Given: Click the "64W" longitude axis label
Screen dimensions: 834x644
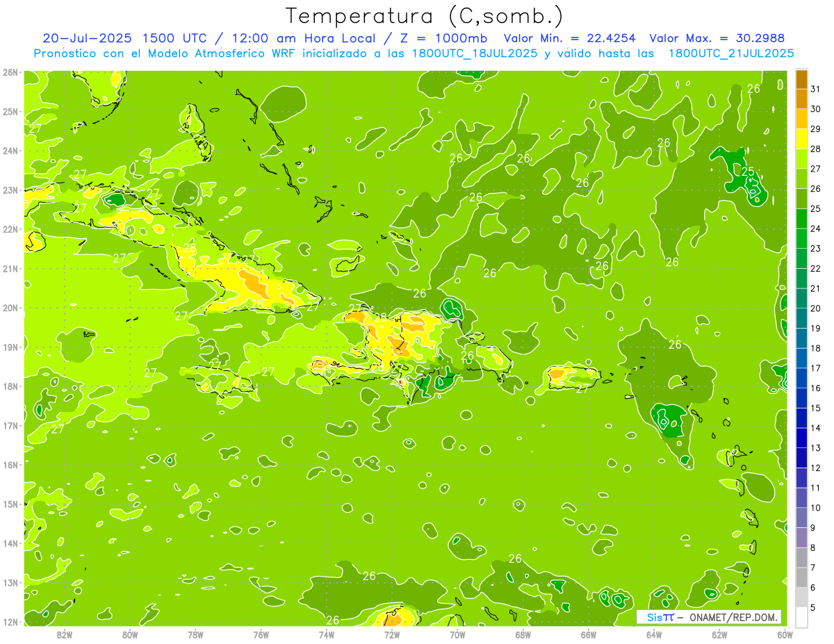Looking at the screenshot, I should (x=654, y=634).
